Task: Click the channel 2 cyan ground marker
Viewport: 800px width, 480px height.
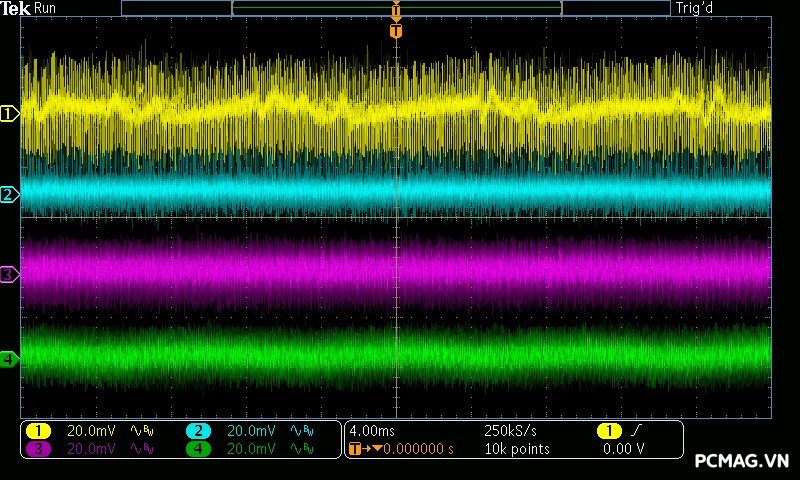Action: (9, 194)
